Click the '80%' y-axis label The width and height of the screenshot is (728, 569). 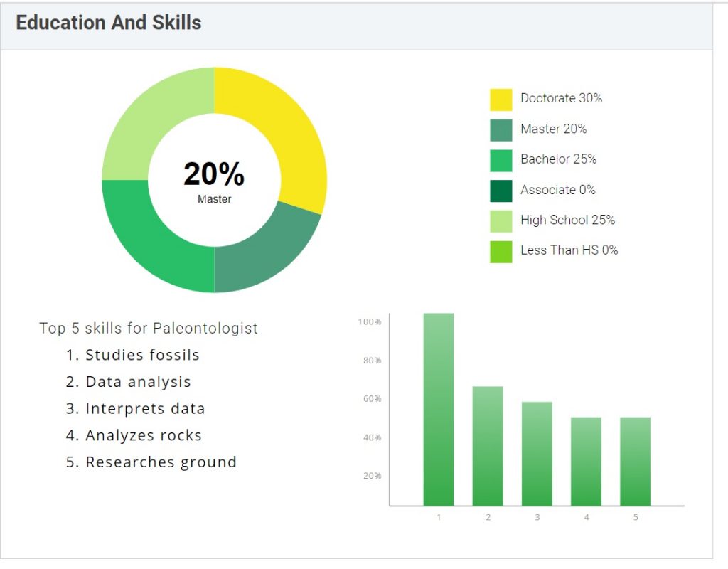(x=373, y=361)
